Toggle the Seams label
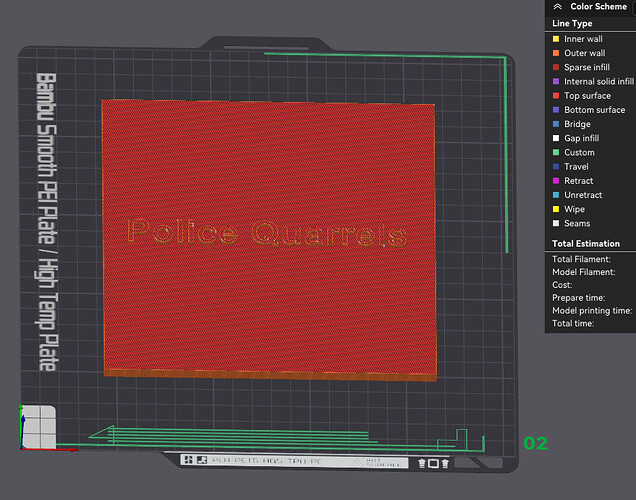636x500 pixels. tap(577, 223)
